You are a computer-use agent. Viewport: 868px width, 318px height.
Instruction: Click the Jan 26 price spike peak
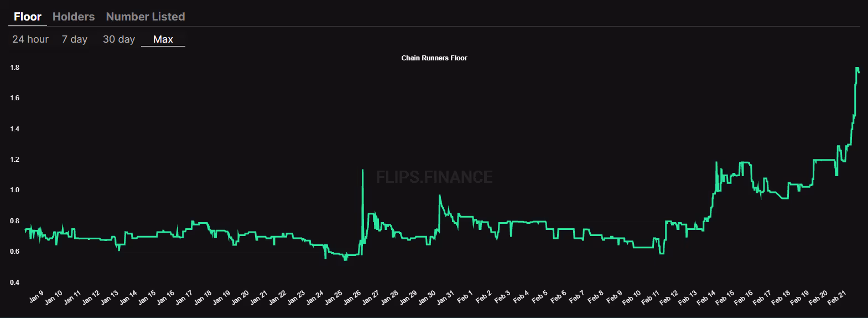click(x=363, y=171)
